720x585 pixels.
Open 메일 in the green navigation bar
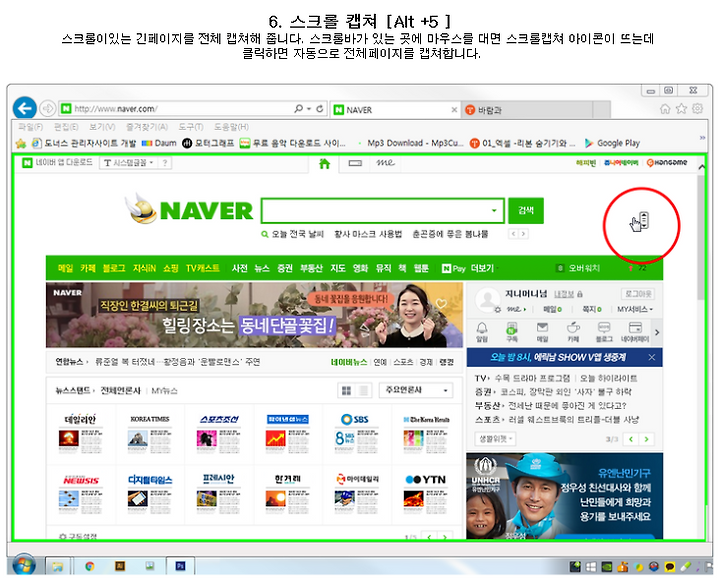(65, 268)
